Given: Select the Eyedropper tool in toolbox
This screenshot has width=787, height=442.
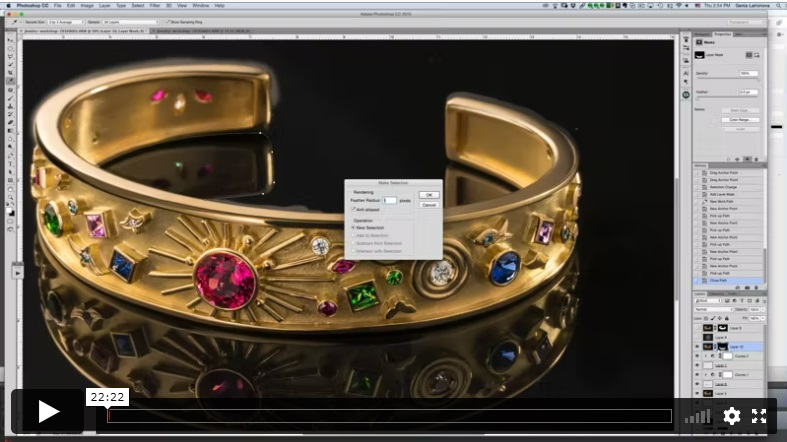Looking at the screenshot, I should 11,81.
